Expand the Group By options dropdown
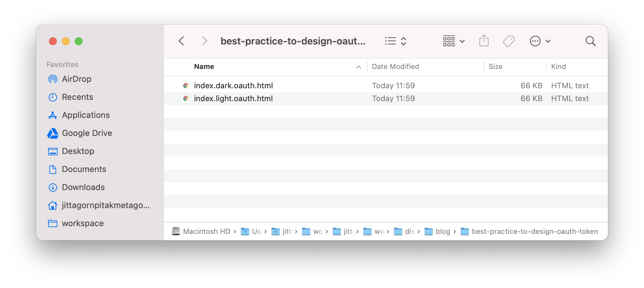This screenshot has width=644, height=288. pos(454,41)
